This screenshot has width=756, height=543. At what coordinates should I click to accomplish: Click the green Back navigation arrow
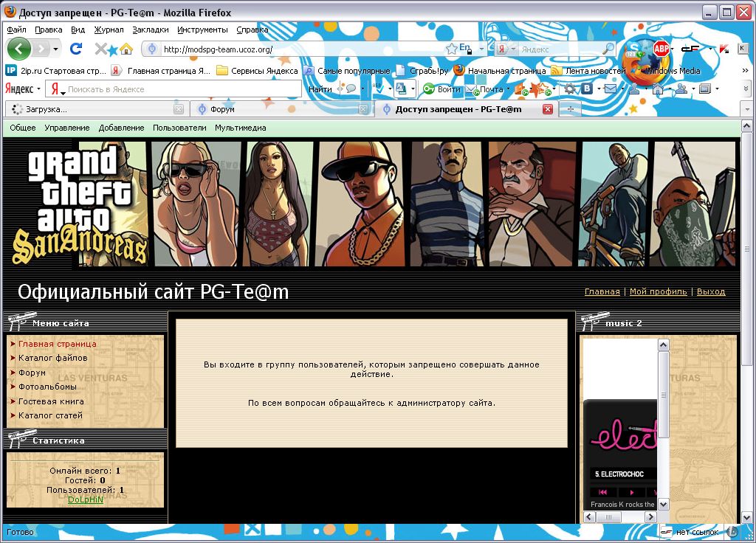click(x=18, y=49)
